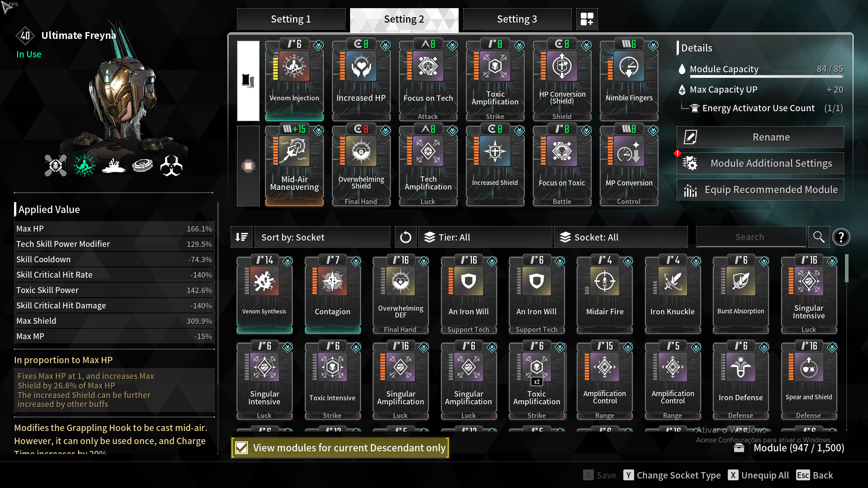
Task: Open the Socket: All filter dropdown
Action: [621, 237]
